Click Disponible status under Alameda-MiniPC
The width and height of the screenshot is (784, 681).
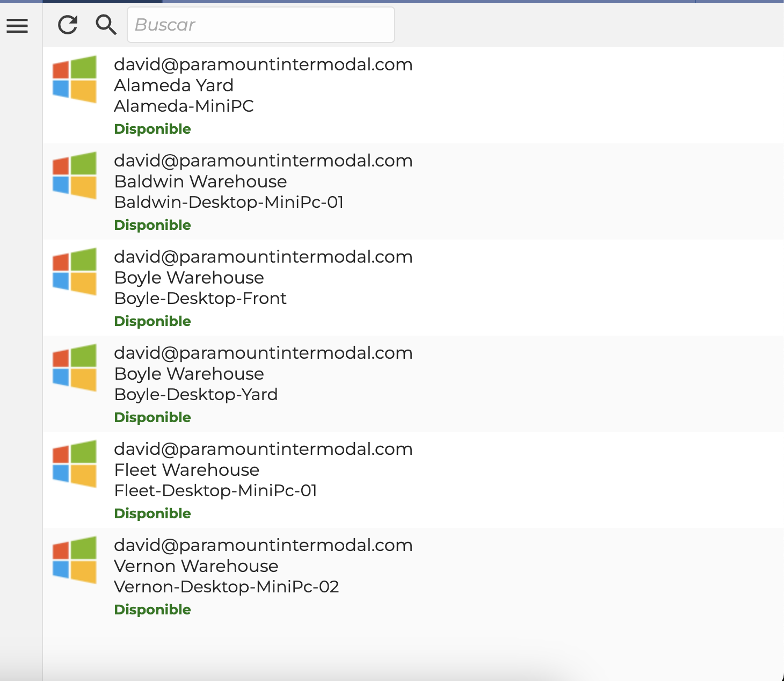pyautogui.click(x=153, y=129)
